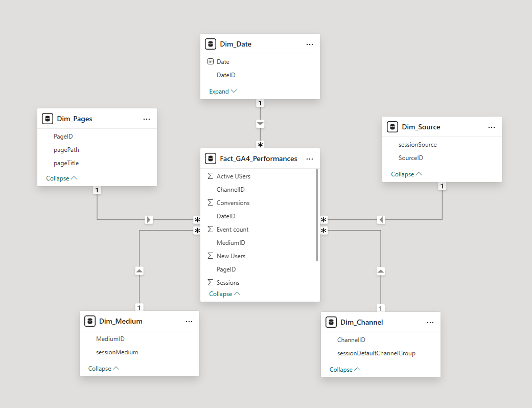This screenshot has height=408, width=532.
Task: Open the Dim_Source options menu
Action: tap(492, 126)
